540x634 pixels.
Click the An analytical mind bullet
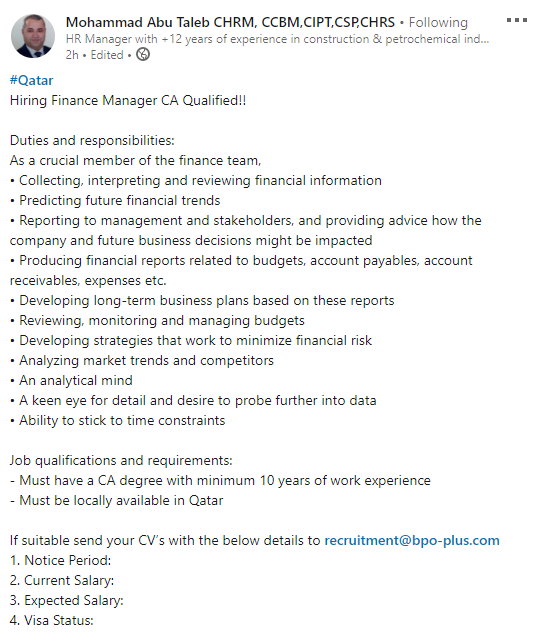[71, 380]
